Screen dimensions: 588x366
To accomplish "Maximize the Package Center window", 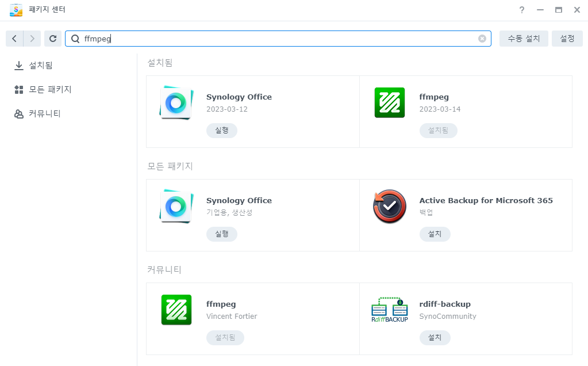I will (x=558, y=10).
